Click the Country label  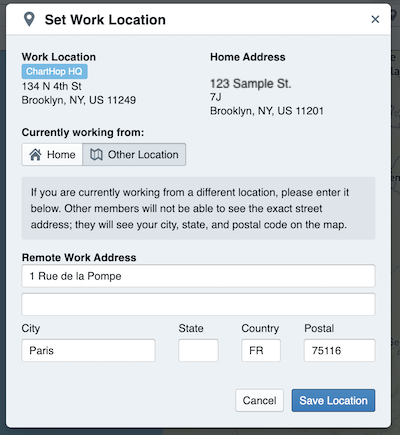pyautogui.click(x=260, y=328)
